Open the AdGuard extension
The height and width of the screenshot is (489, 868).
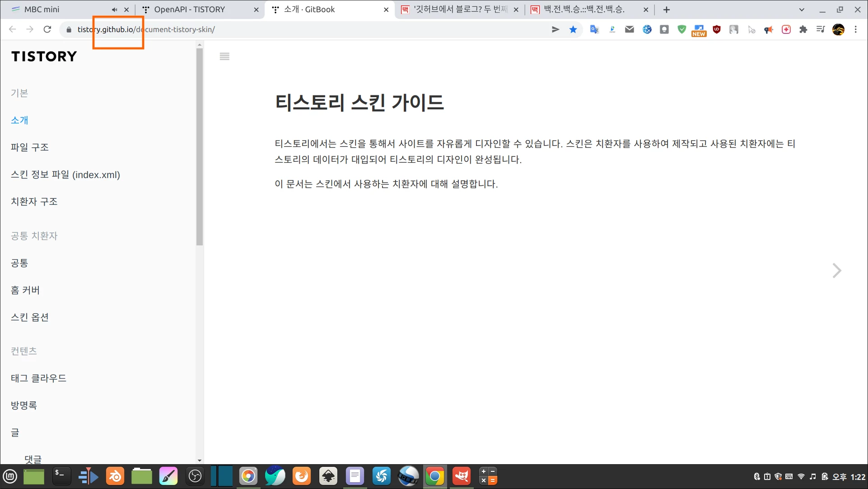coord(681,29)
